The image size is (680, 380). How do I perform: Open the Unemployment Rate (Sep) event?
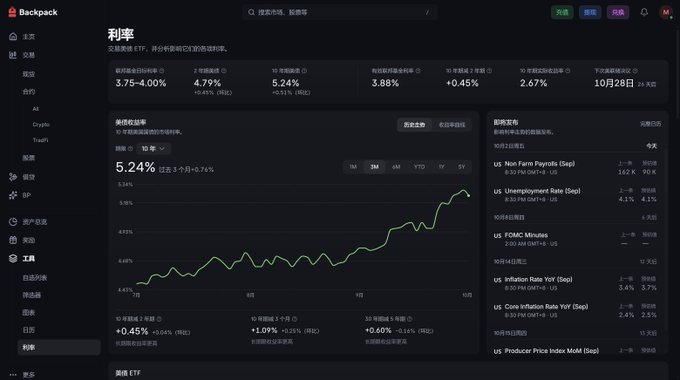click(575, 195)
